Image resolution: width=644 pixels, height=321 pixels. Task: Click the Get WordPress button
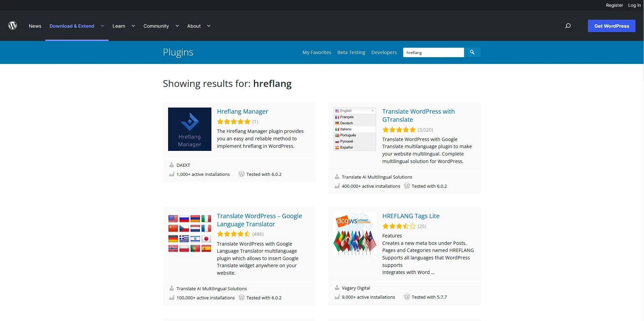[x=612, y=26]
